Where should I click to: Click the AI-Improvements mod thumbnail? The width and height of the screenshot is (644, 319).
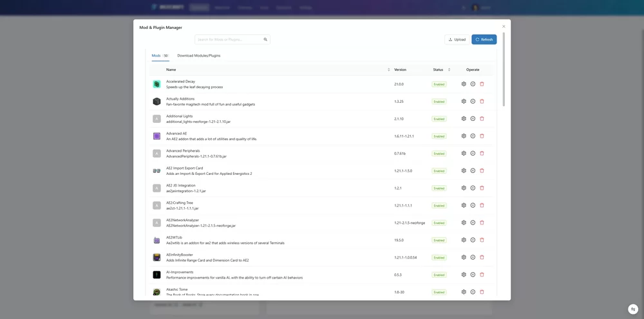click(x=156, y=275)
